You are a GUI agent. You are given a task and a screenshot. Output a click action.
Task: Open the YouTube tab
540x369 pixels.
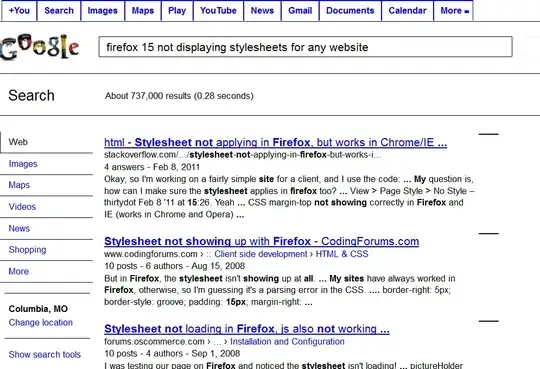pos(218,11)
